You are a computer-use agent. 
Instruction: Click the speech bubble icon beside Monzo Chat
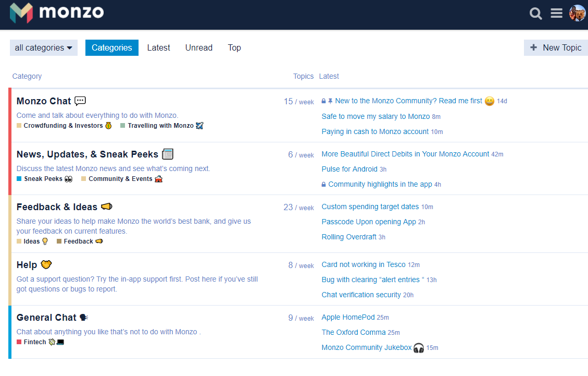pyautogui.click(x=80, y=101)
